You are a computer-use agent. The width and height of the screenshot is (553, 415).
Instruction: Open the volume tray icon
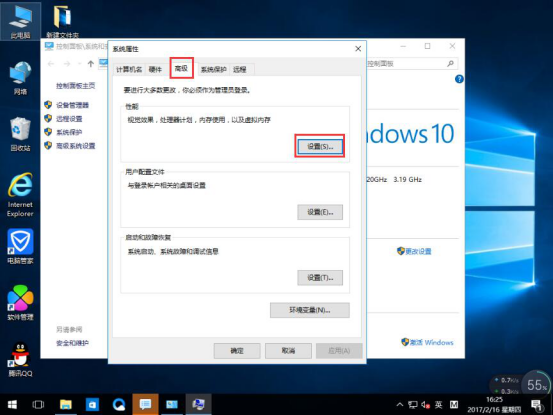coord(425,405)
